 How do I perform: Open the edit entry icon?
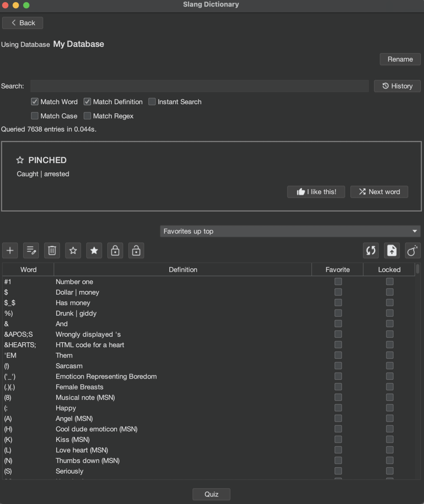point(31,250)
